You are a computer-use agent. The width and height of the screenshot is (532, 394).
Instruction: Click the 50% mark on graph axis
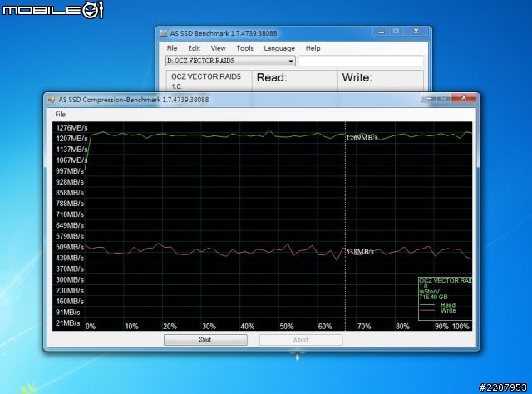click(x=286, y=327)
